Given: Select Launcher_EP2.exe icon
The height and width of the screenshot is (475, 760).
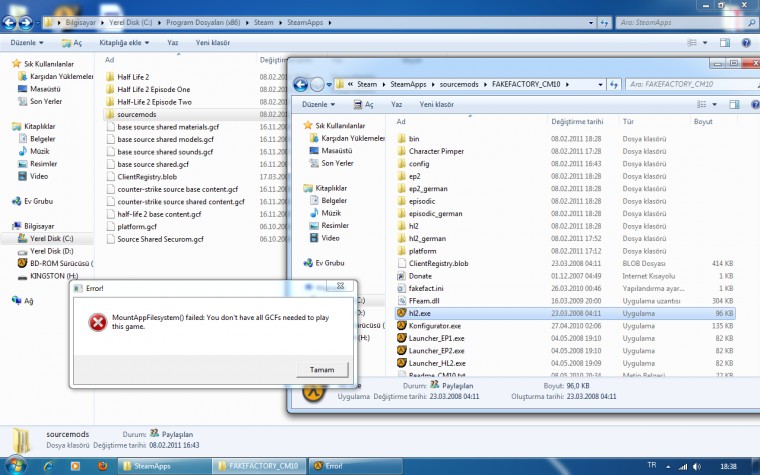Looking at the screenshot, I should tap(401, 350).
